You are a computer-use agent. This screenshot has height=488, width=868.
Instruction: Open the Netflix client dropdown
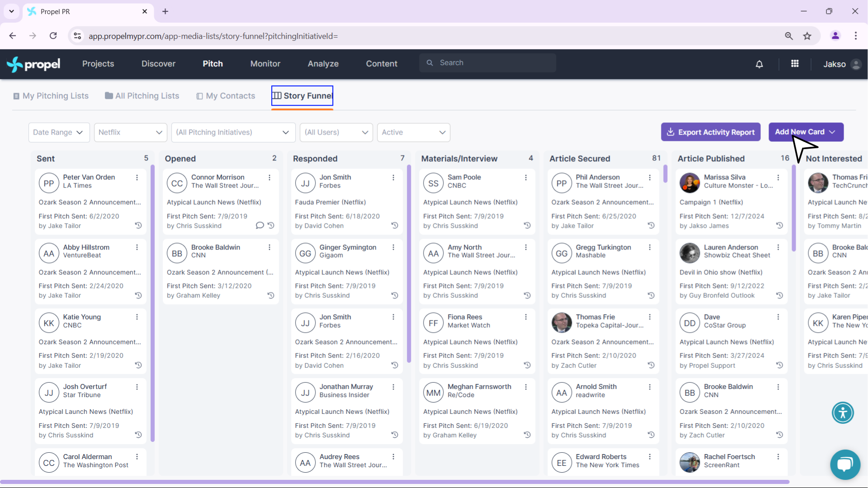[130, 132]
